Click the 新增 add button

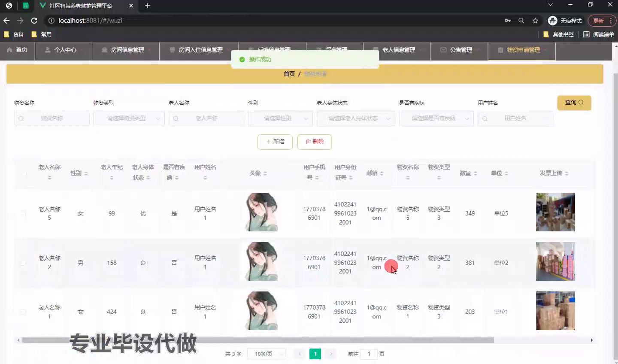tap(275, 142)
